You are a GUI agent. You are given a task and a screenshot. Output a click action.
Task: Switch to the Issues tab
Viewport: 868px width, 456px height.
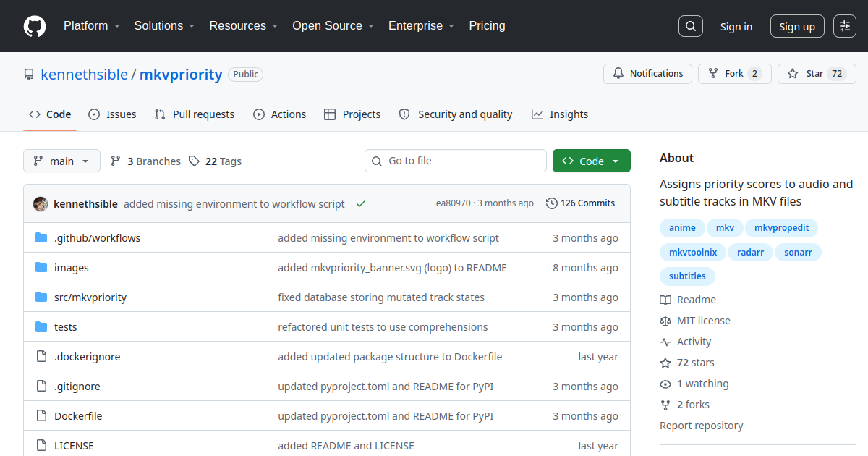click(112, 114)
